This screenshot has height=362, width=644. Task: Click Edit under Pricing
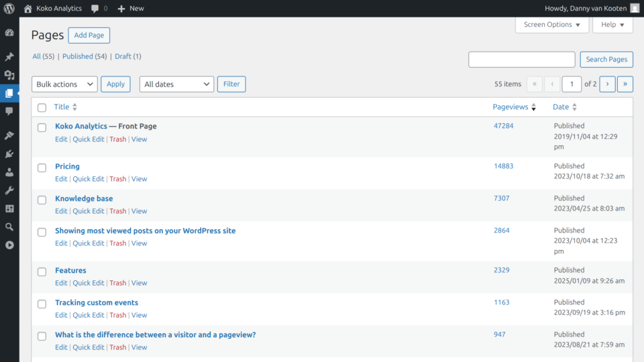61,179
